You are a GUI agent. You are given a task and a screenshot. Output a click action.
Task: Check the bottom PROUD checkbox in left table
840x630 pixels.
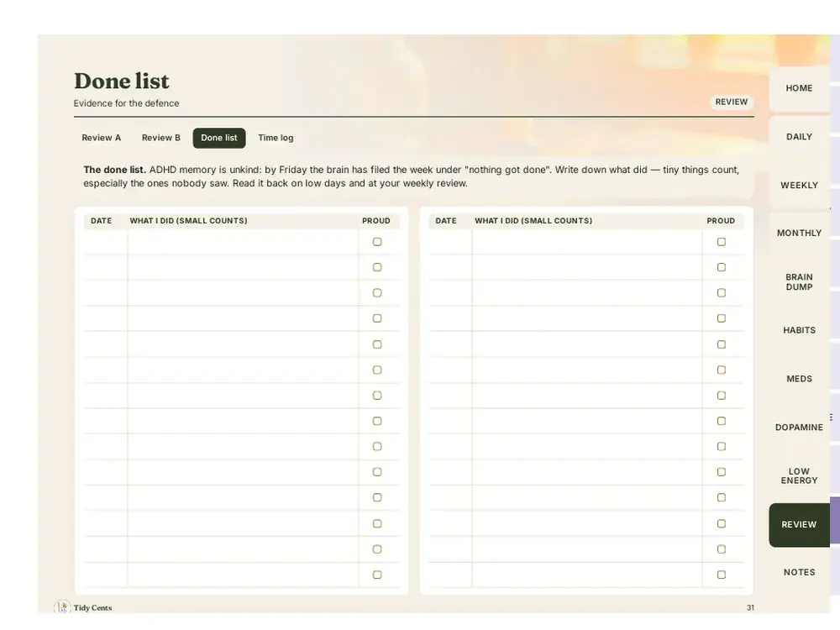click(x=377, y=575)
